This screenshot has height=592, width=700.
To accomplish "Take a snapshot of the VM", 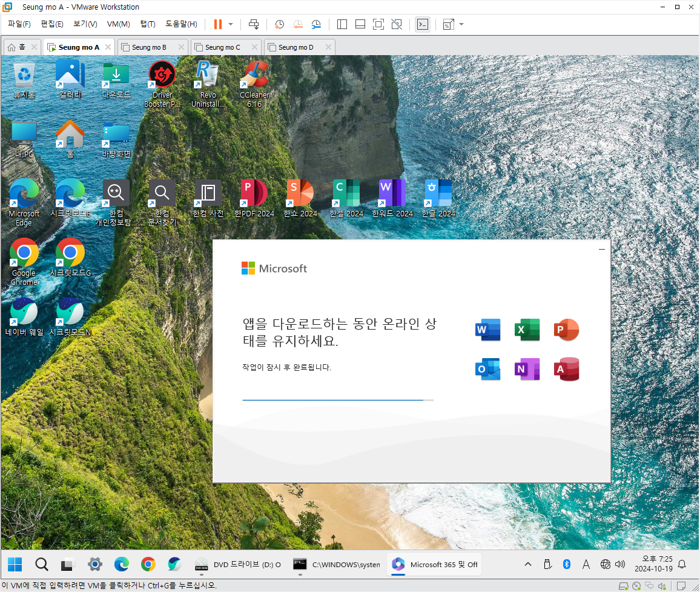I will click(x=280, y=24).
